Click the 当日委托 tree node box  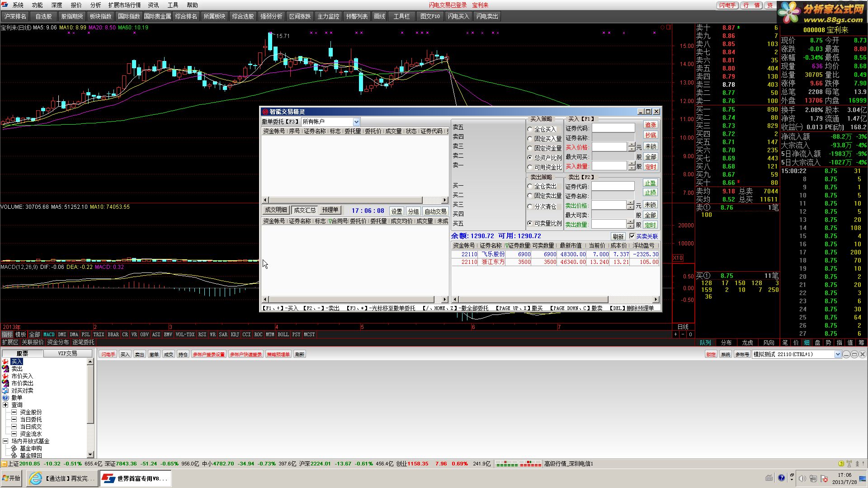click(x=14, y=419)
